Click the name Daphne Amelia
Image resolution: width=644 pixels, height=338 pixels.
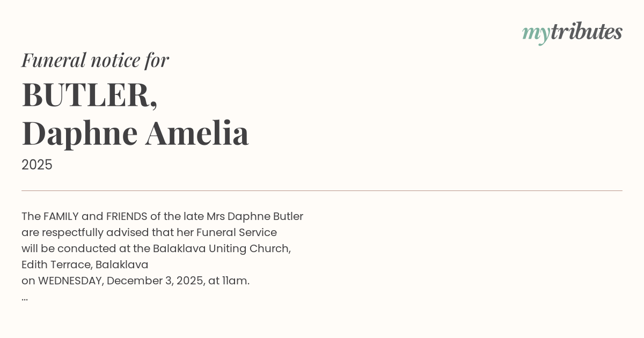[135, 133]
